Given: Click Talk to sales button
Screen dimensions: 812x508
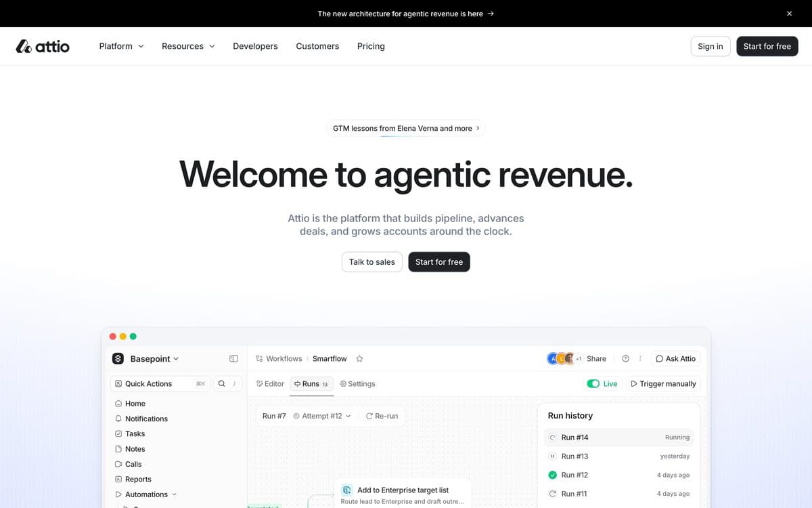Looking at the screenshot, I should pyautogui.click(x=372, y=262).
